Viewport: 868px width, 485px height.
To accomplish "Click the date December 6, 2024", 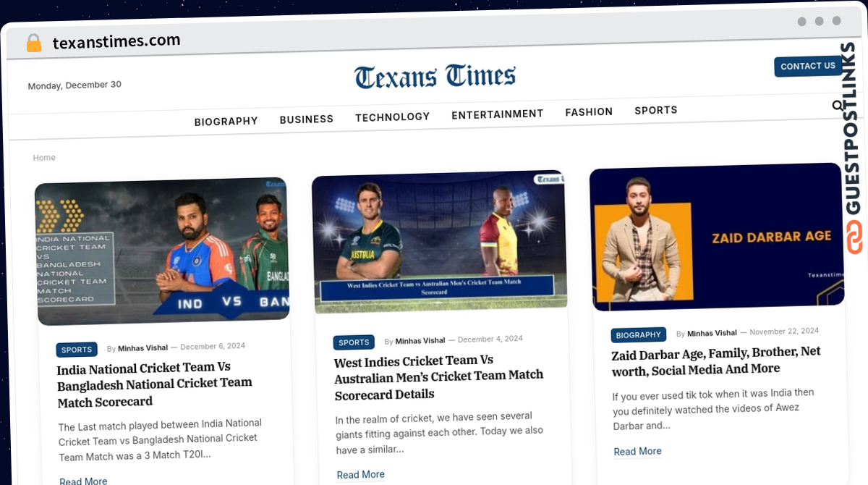I will click(213, 346).
